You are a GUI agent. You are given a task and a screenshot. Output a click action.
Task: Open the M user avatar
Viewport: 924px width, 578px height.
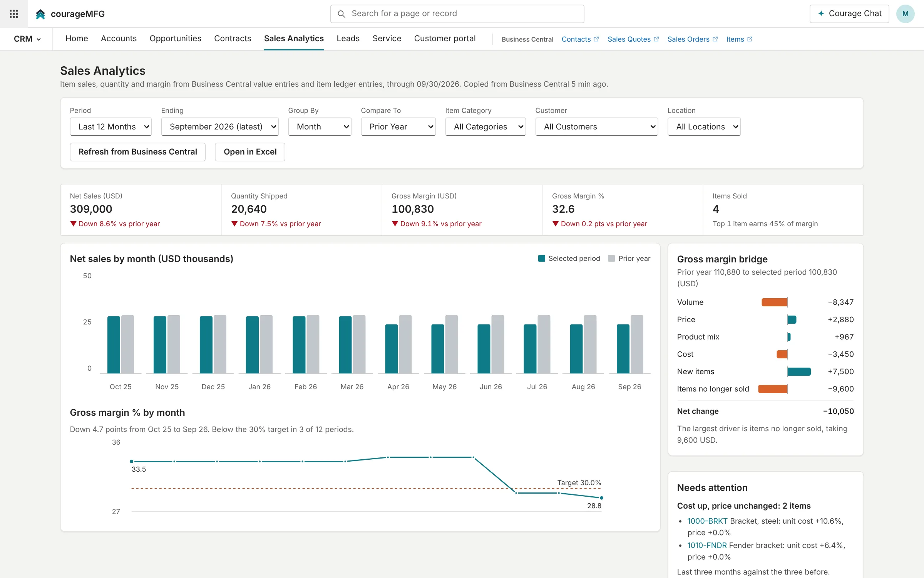tap(905, 14)
